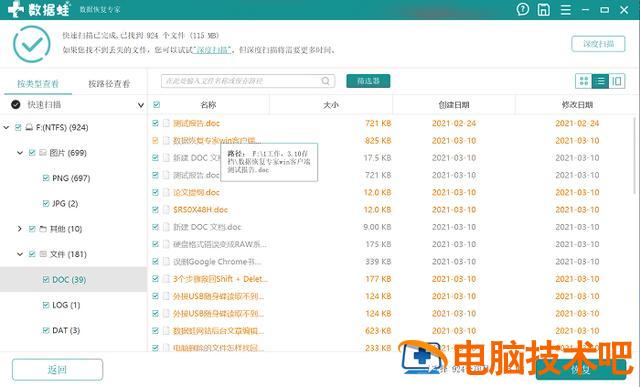640x387 pixels.
Task: Uncheck the 论文提纲.doc checkbox
Action: coord(155,192)
